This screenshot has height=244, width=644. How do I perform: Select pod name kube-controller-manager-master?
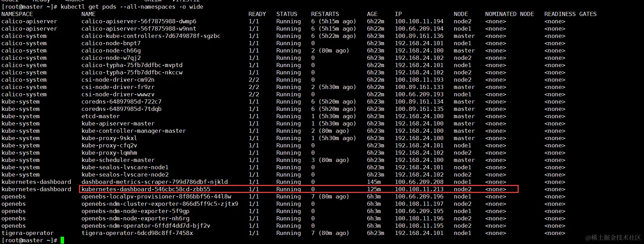pyautogui.click(x=134, y=131)
